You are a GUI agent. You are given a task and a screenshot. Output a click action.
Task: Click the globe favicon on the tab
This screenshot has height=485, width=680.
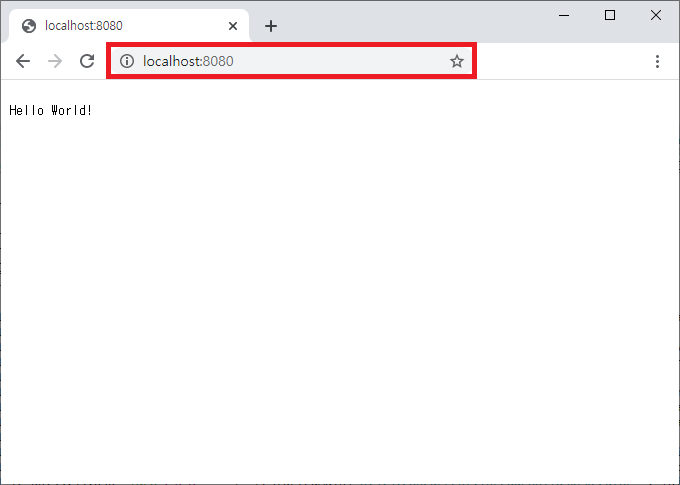click(29, 26)
